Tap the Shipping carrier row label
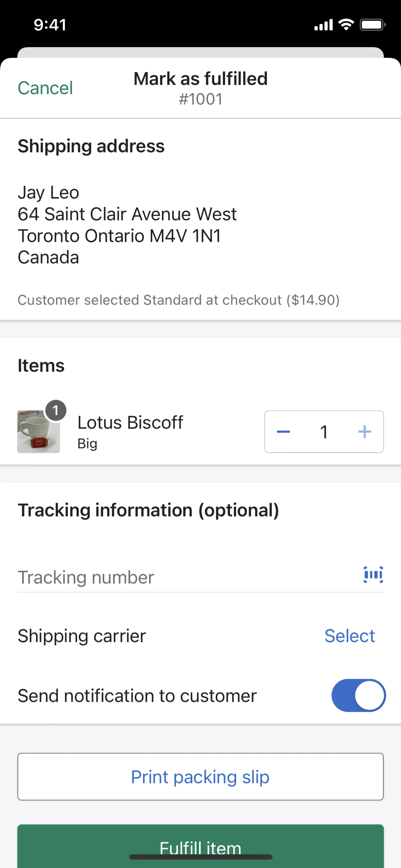This screenshot has height=868, width=401. point(82,636)
